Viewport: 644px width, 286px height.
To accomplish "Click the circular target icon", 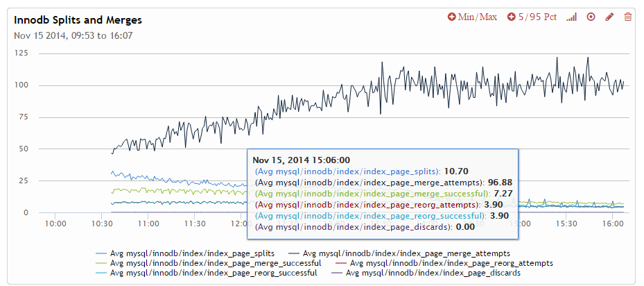I will [x=591, y=17].
